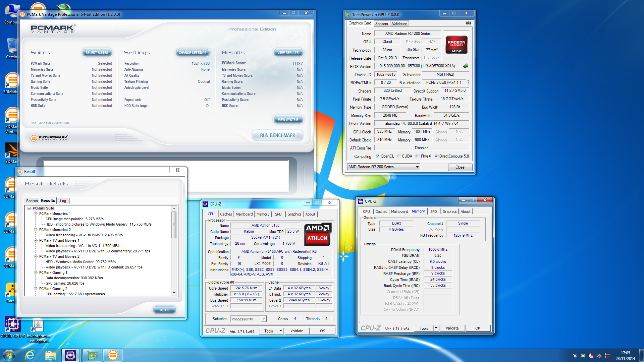Click bus interface question mark in GPU-Z
The image size is (644, 362).
(x=468, y=82)
